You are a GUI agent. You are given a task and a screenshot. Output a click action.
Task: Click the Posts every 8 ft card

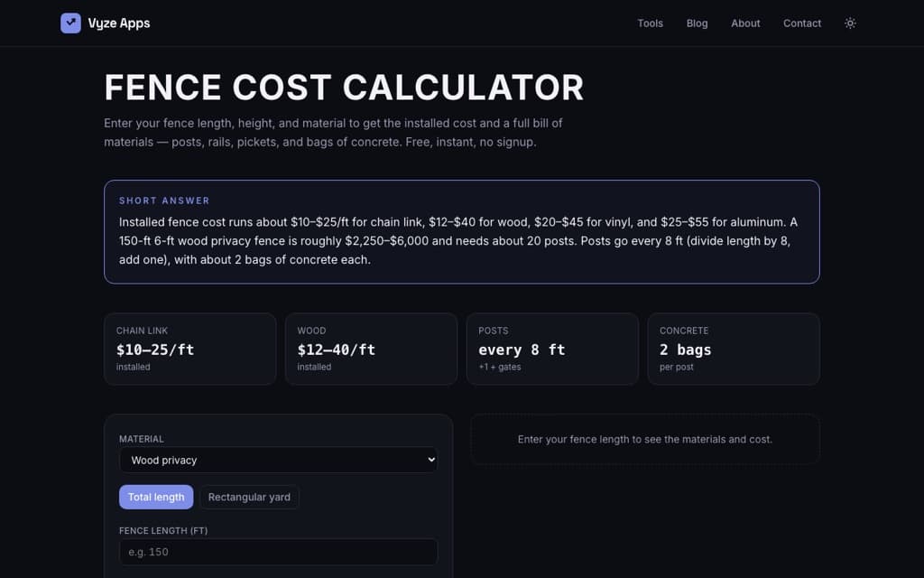[x=552, y=350]
